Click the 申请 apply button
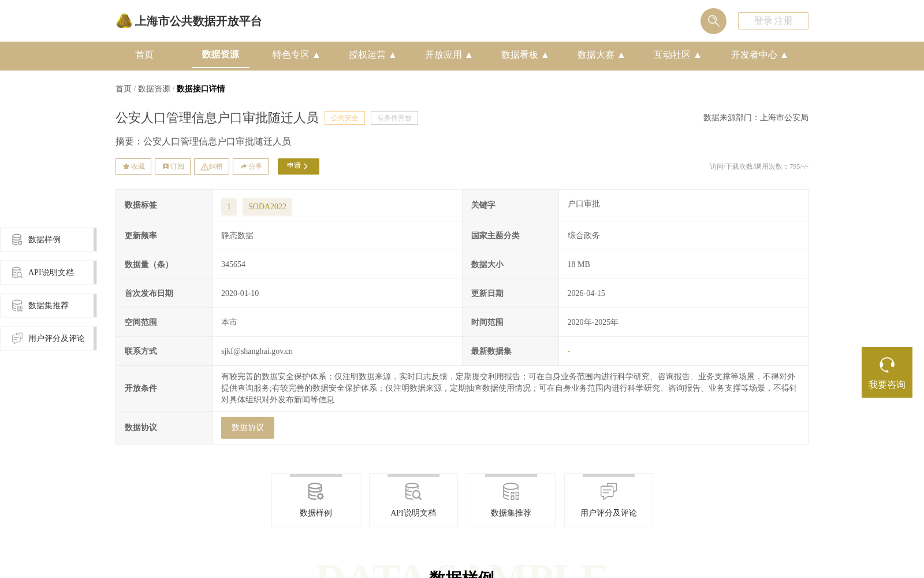This screenshot has width=924, height=578. pyautogui.click(x=299, y=166)
